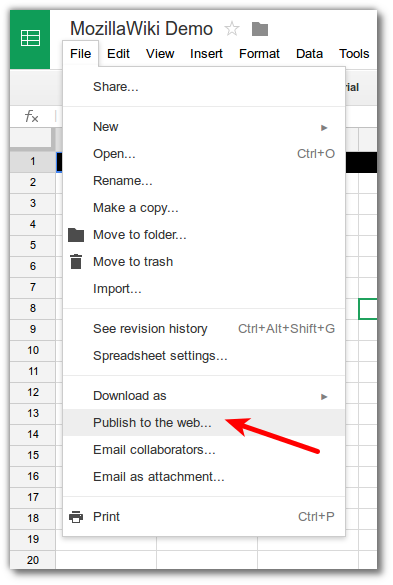Open the File menu

(x=81, y=54)
